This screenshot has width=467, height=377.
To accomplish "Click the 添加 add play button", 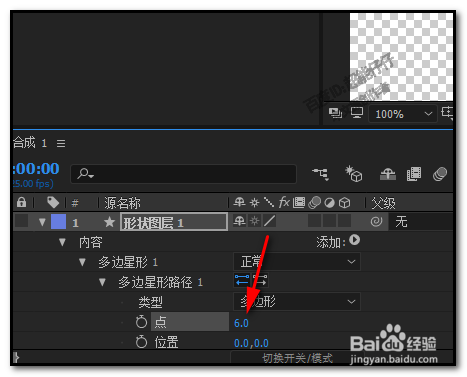I will 355,240.
